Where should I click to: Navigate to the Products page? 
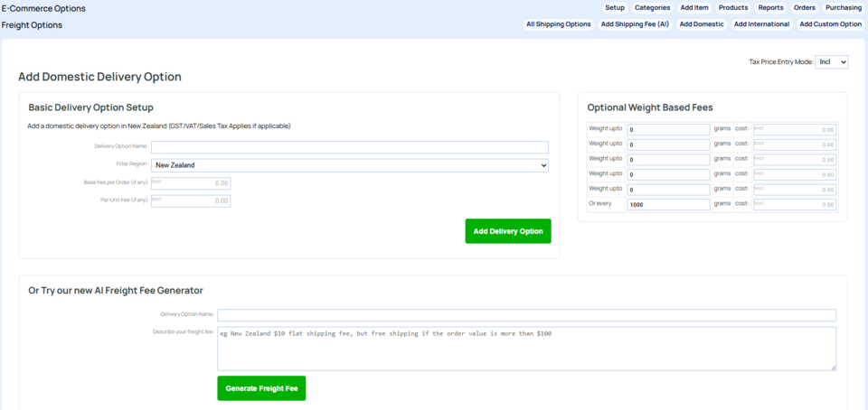733,8
